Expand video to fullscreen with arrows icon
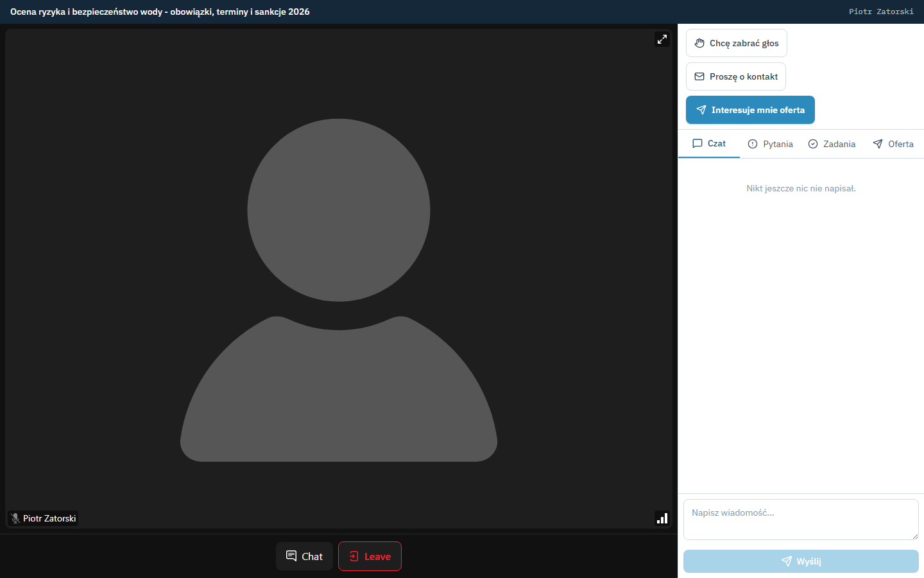Viewport: 924px width, 578px height. (x=662, y=39)
